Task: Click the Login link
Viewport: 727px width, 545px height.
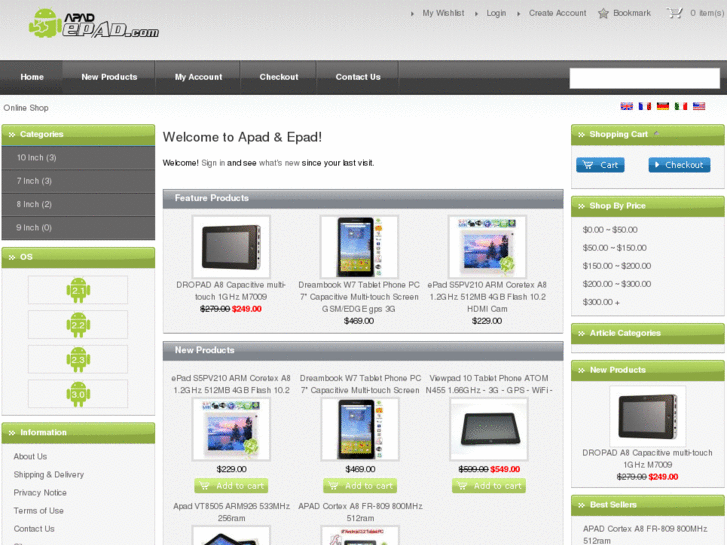Action: click(x=496, y=13)
